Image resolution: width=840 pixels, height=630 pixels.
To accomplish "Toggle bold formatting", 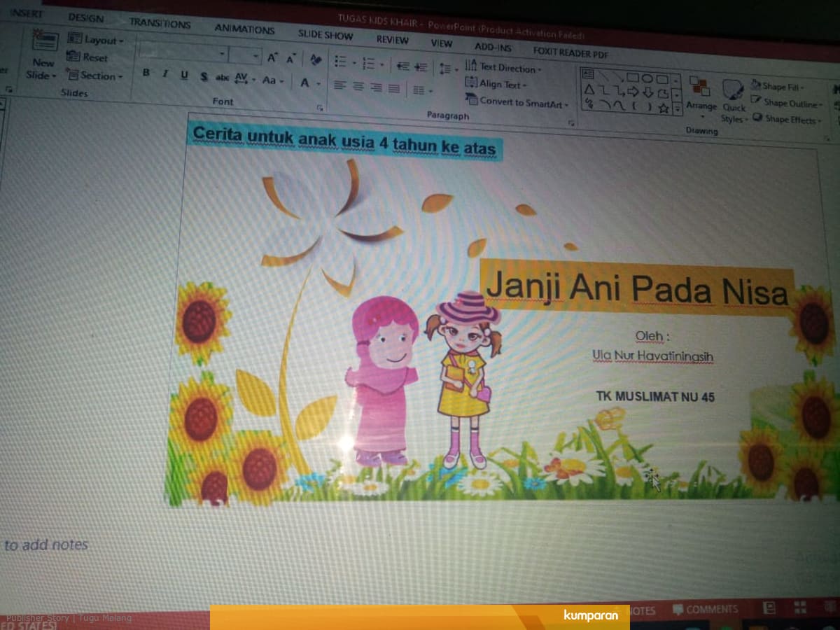I will click(x=146, y=73).
